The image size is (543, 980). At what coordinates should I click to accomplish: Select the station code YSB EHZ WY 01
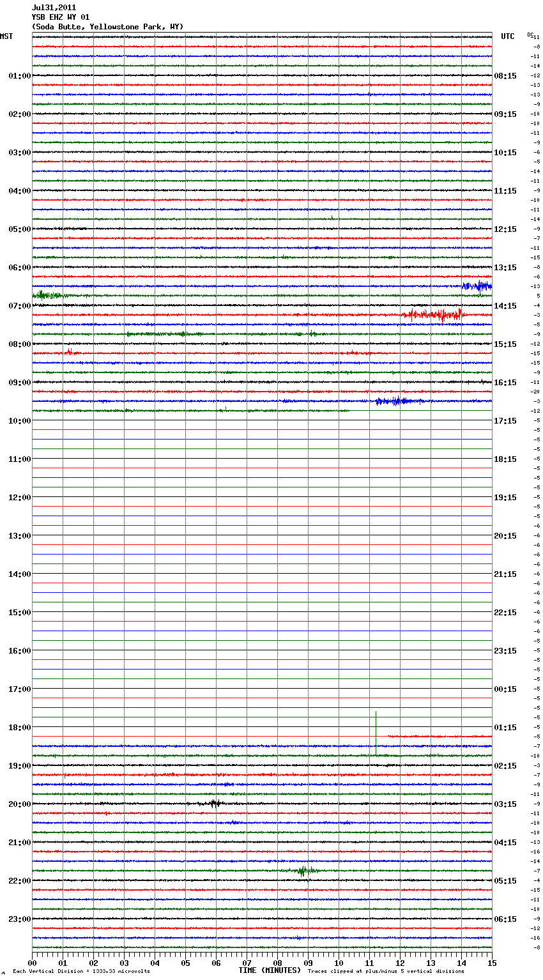pos(61,17)
